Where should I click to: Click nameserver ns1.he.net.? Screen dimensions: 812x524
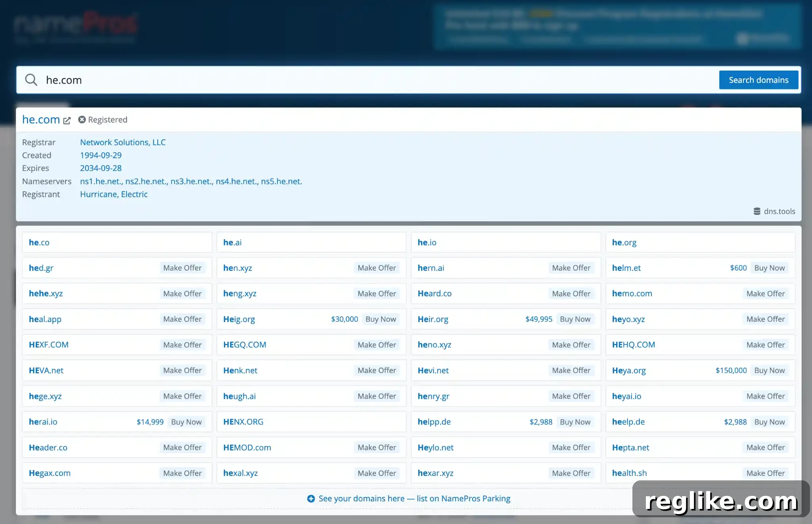(x=101, y=181)
